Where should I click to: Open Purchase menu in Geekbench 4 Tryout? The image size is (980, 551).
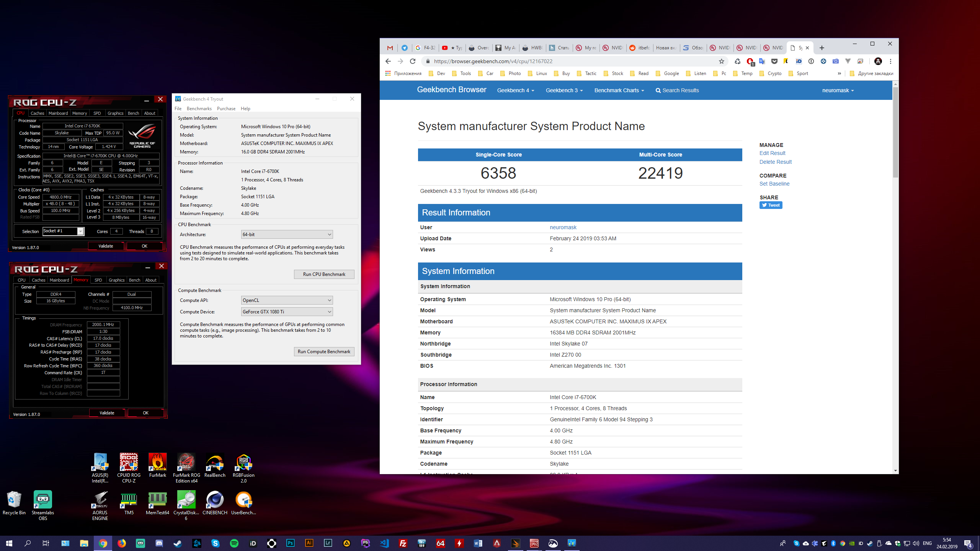click(x=226, y=109)
